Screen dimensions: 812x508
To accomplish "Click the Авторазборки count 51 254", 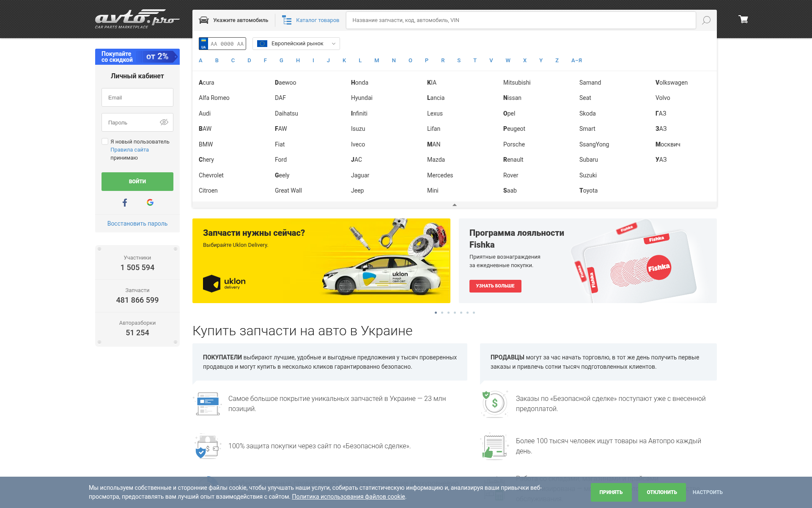I will (x=137, y=333).
